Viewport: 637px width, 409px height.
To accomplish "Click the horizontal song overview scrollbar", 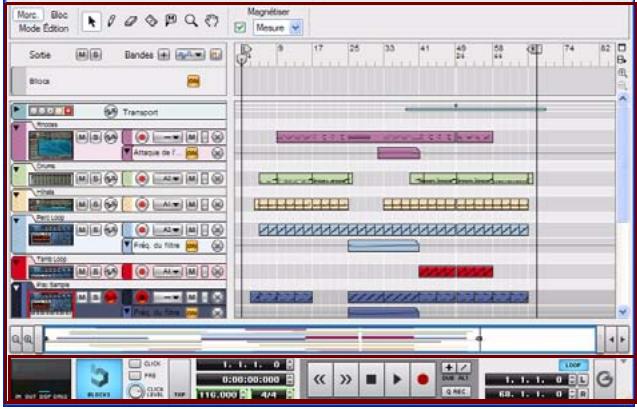I will pyautogui.click(x=319, y=339).
